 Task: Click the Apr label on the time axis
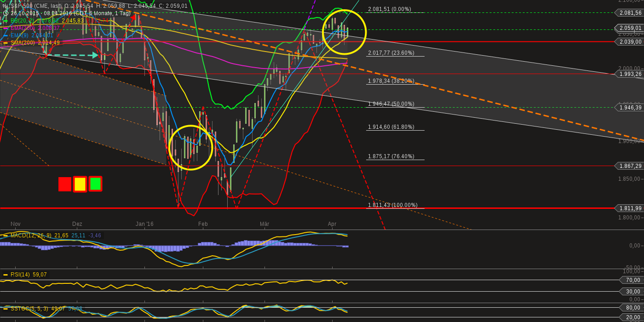click(332, 224)
